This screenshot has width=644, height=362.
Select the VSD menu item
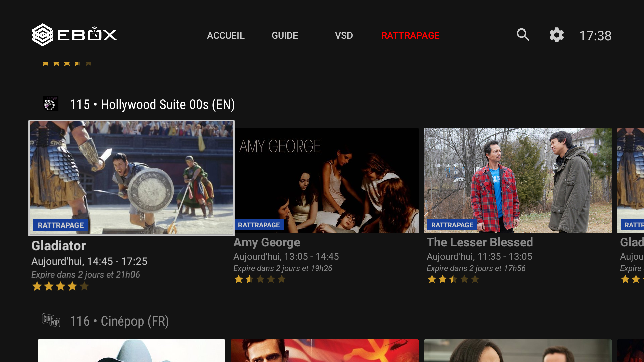[x=344, y=35]
